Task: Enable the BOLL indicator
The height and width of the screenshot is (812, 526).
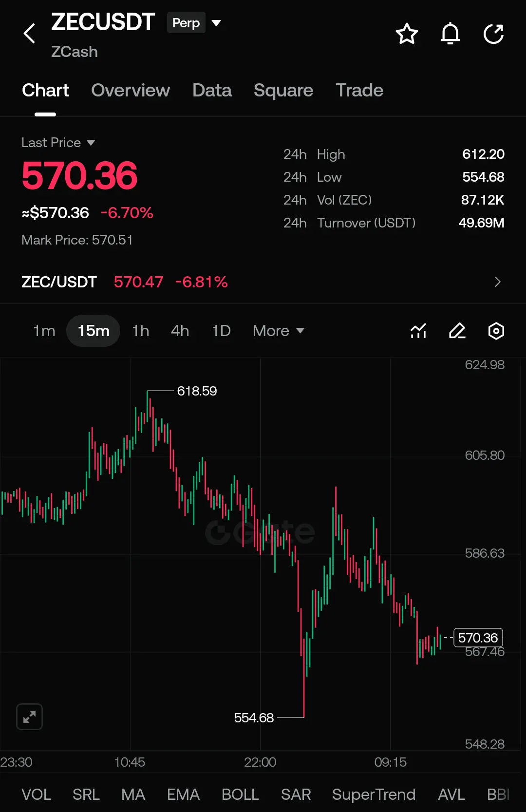Action: 240,794
